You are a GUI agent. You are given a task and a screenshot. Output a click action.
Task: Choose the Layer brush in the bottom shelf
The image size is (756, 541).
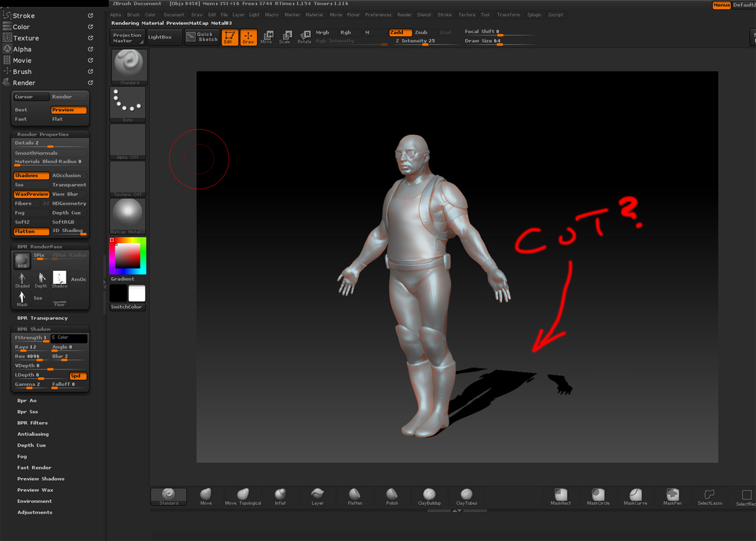317,496
